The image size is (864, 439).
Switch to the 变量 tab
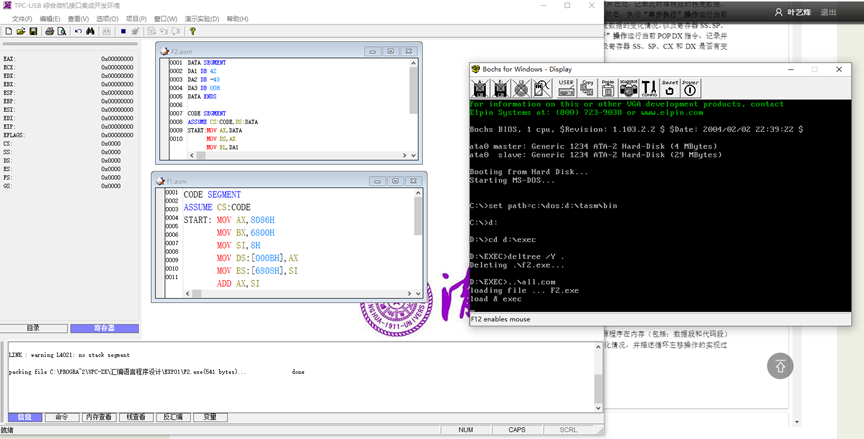[x=210, y=418]
